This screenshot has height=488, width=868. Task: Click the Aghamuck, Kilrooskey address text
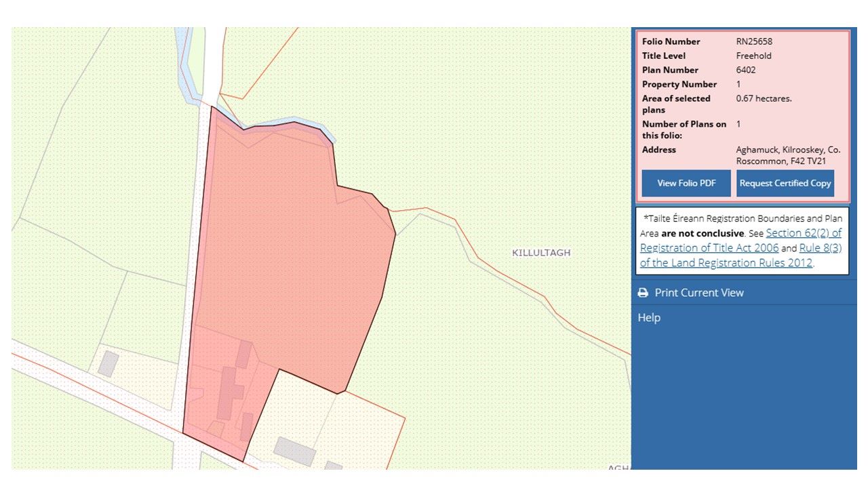point(788,156)
